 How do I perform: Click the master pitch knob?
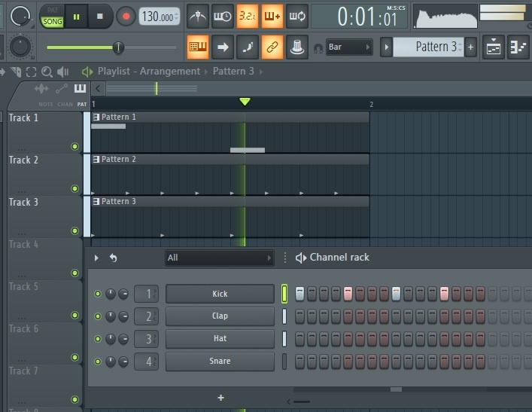point(20,47)
